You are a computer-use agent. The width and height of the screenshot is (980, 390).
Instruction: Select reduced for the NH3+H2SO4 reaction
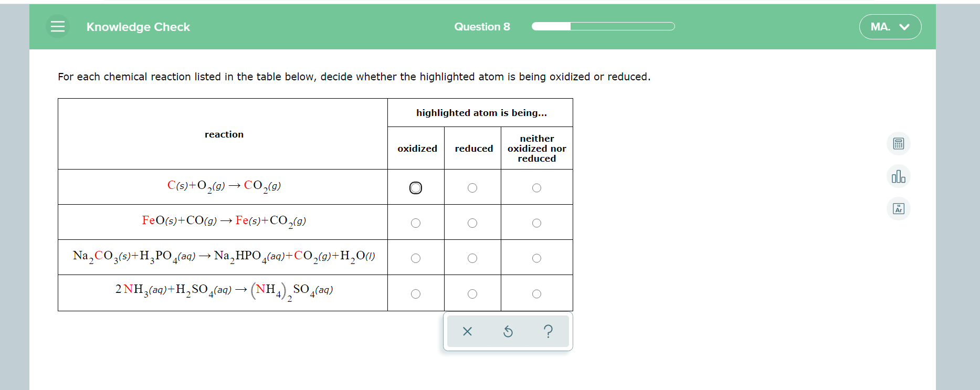[472, 293]
